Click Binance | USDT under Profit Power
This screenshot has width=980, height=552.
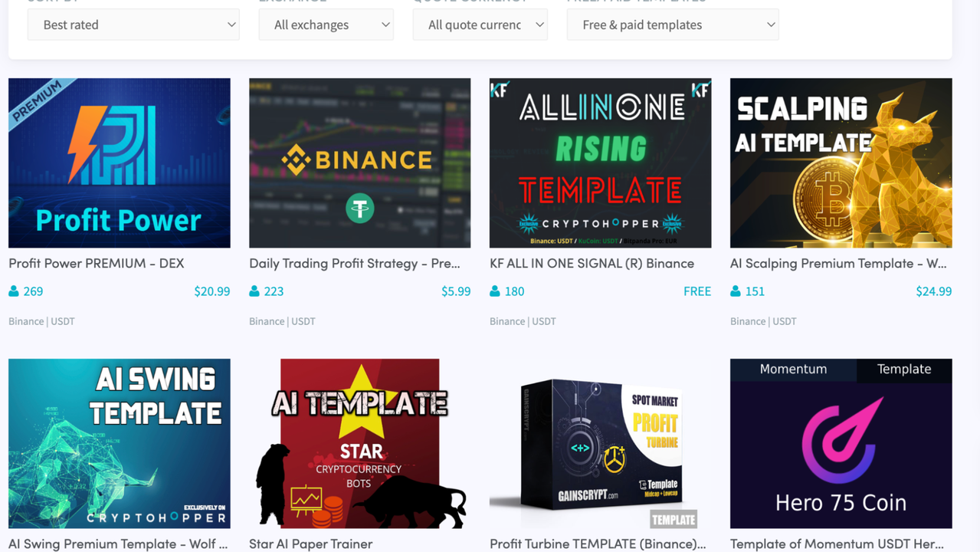tap(41, 321)
